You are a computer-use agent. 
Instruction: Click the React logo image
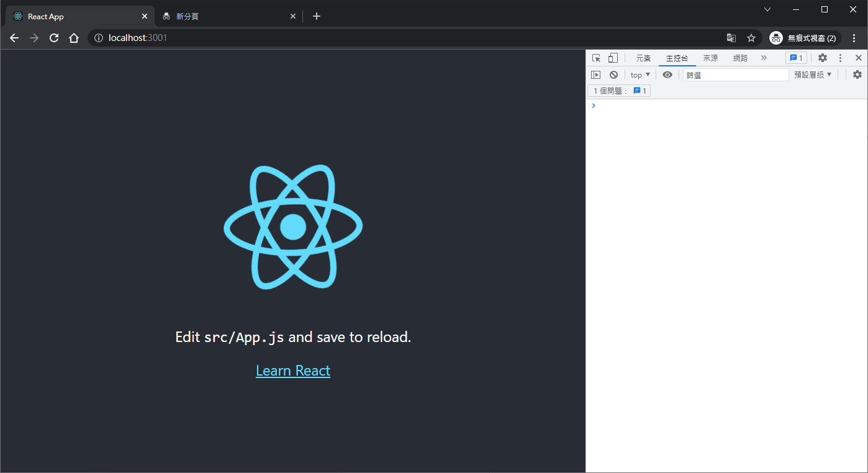(293, 227)
